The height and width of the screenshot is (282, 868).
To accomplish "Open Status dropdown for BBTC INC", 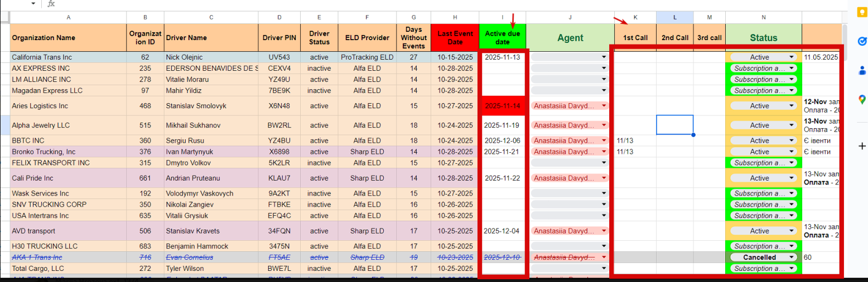I will (x=792, y=140).
